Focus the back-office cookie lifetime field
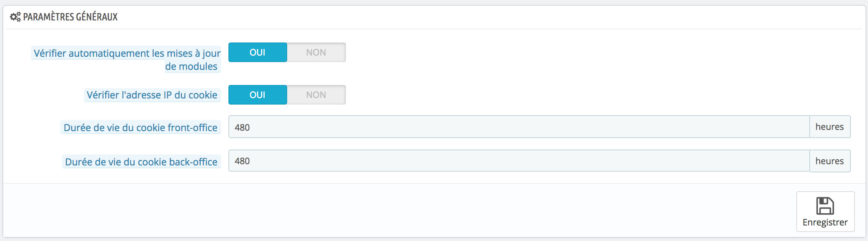Viewport: 868px width, 241px height. tap(519, 161)
